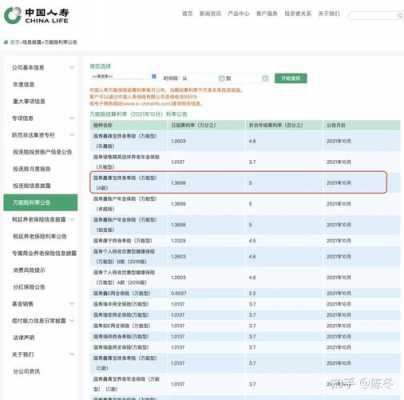Expand the 公司基本信息 sidebar section

tap(72, 68)
